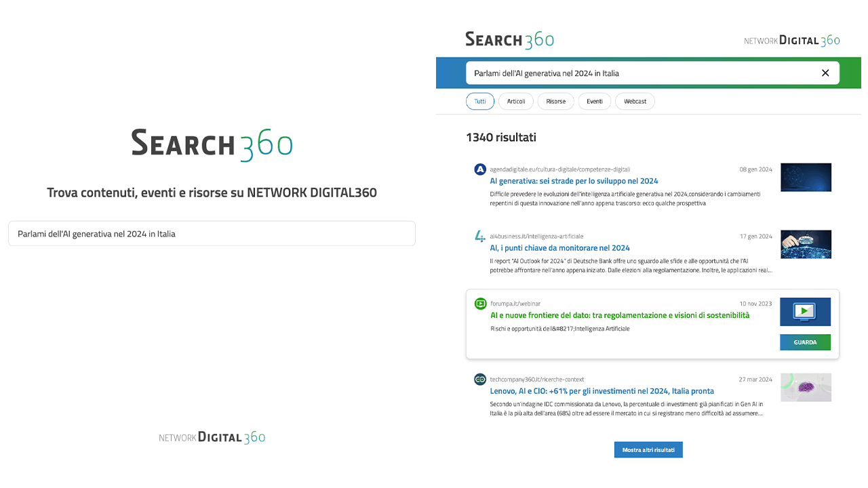Show only Eventi results
The height and width of the screenshot is (488, 868).
tap(595, 102)
